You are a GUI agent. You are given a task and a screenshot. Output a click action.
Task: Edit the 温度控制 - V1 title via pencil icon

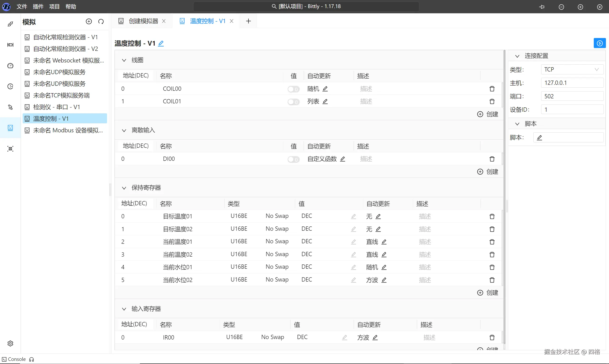tap(161, 43)
